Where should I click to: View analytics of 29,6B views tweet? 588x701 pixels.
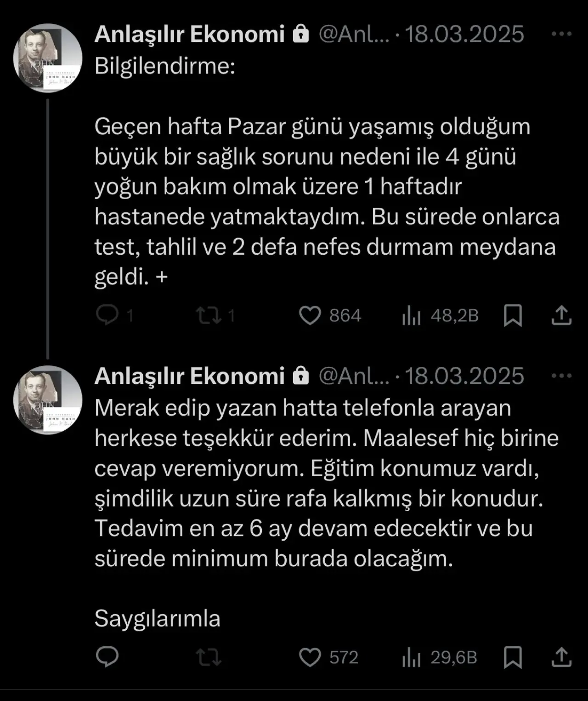(x=412, y=657)
